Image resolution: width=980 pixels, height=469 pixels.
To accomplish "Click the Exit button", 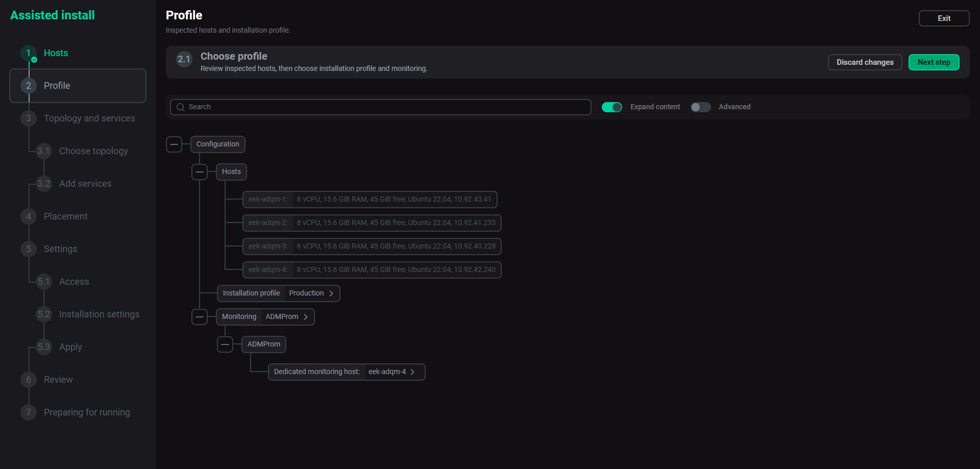I will (x=944, y=18).
